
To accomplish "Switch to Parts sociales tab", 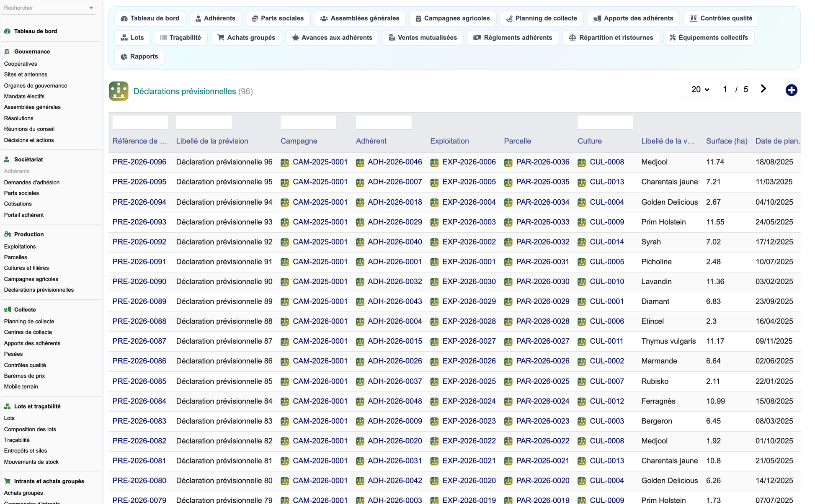I will [278, 18].
